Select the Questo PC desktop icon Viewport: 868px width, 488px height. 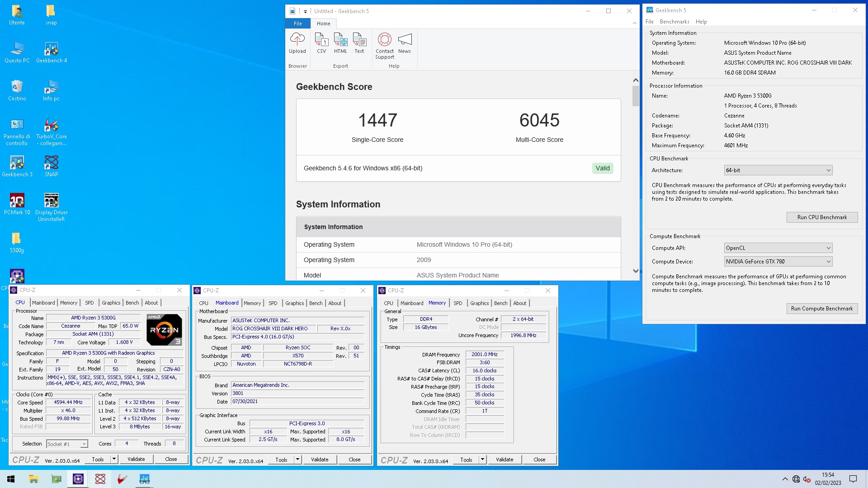click(x=17, y=52)
